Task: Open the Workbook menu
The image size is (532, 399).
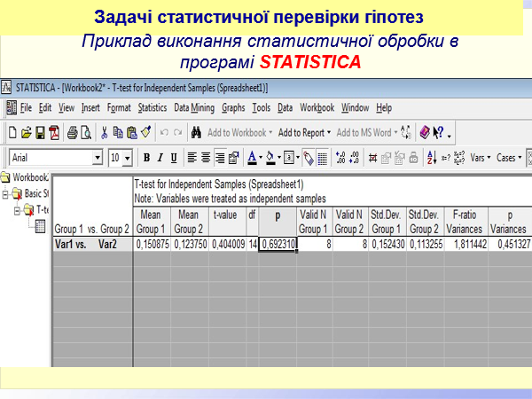Action: pos(317,108)
